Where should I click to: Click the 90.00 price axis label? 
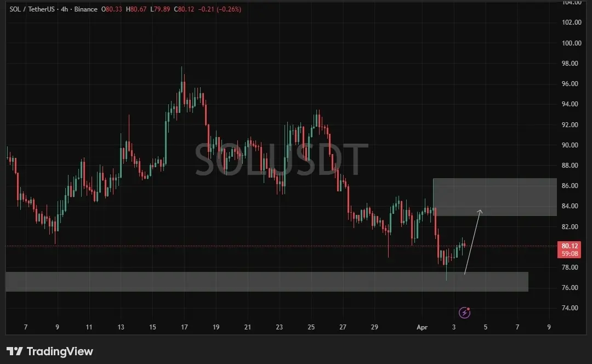point(570,145)
